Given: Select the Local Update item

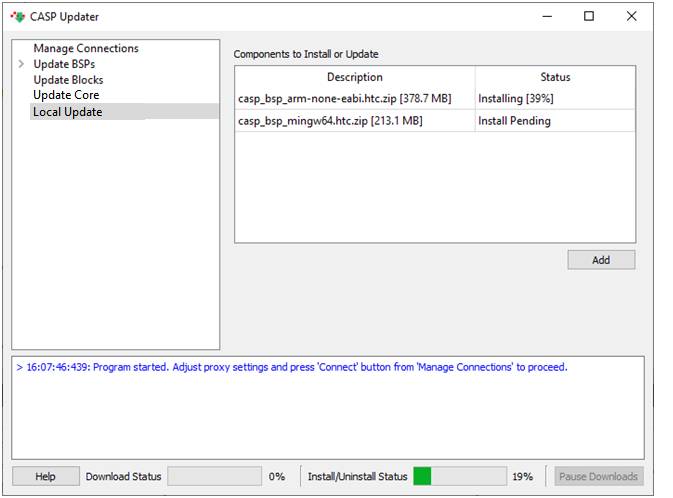Looking at the screenshot, I should [67, 112].
